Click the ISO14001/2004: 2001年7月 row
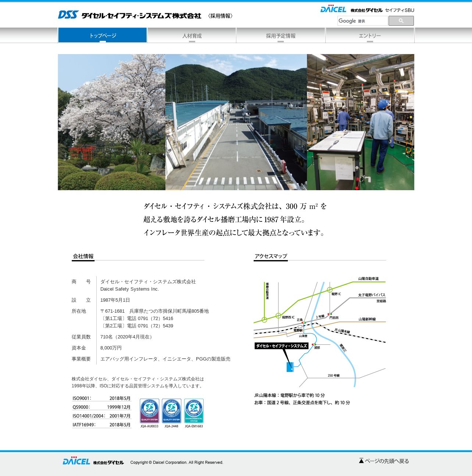This screenshot has height=476, width=472. coord(101,416)
